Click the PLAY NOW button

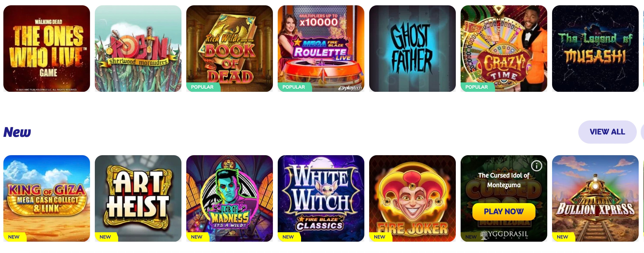pyautogui.click(x=503, y=212)
